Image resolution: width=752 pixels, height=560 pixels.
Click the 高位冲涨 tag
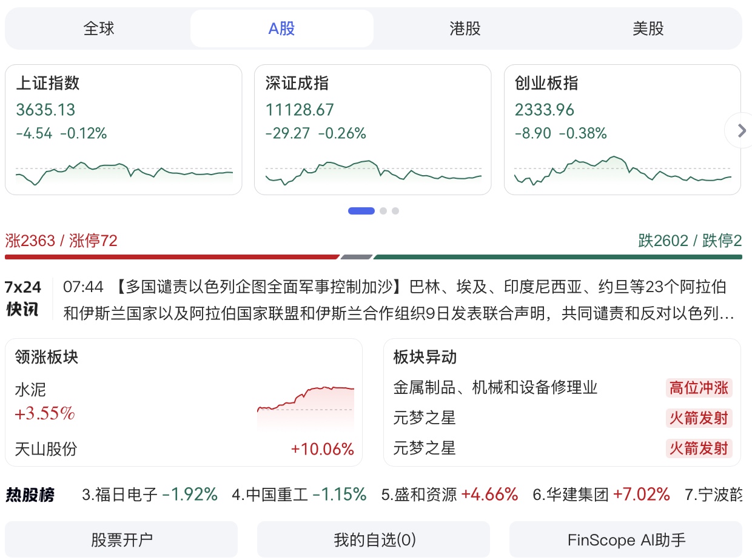coord(699,388)
